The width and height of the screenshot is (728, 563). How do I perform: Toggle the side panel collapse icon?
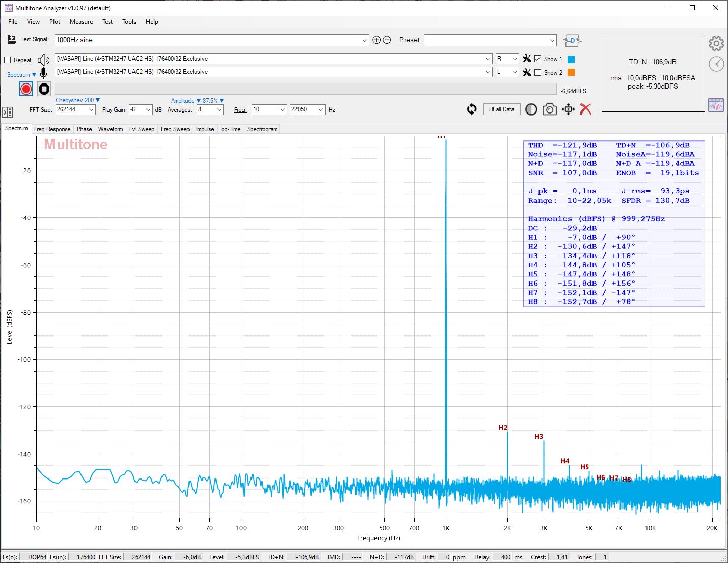coord(7,112)
